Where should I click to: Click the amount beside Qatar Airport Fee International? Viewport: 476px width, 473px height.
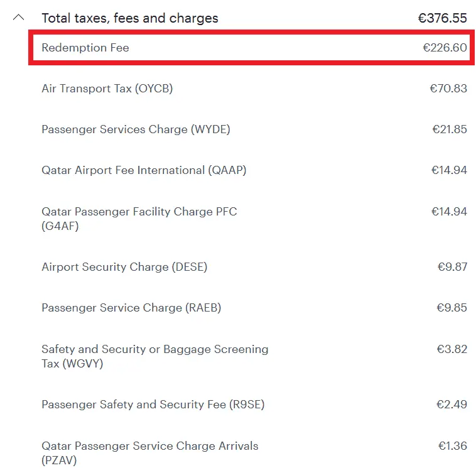[448, 170]
